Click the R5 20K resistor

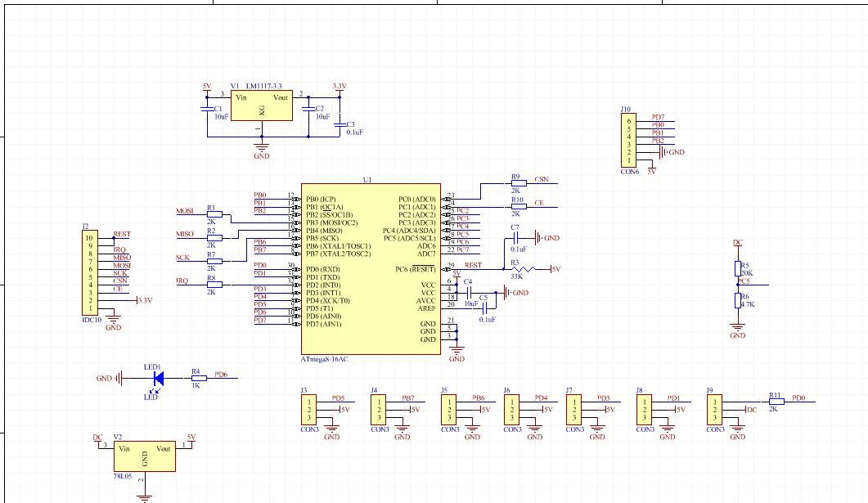(x=737, y=269)
